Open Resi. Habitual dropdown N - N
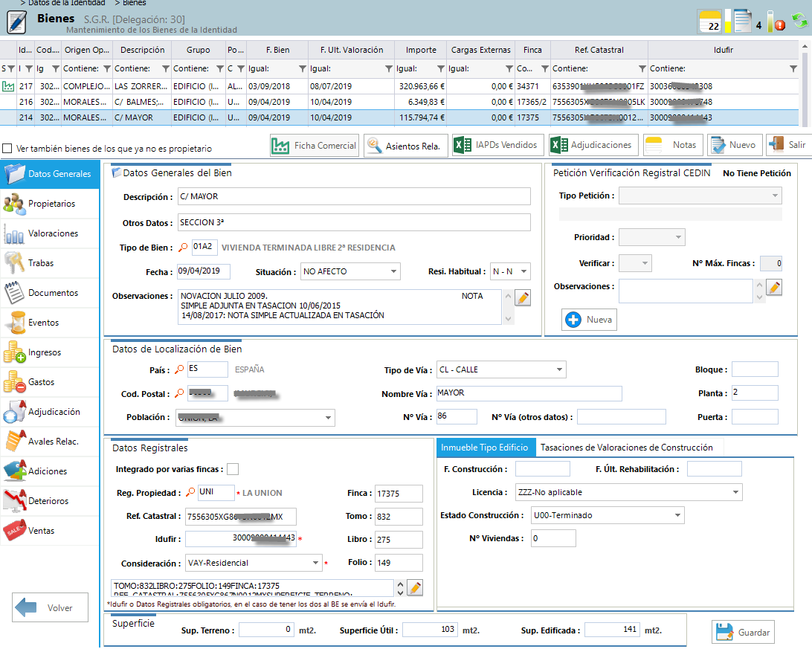This screenshot has width=812, height=649. pos(510,271)
